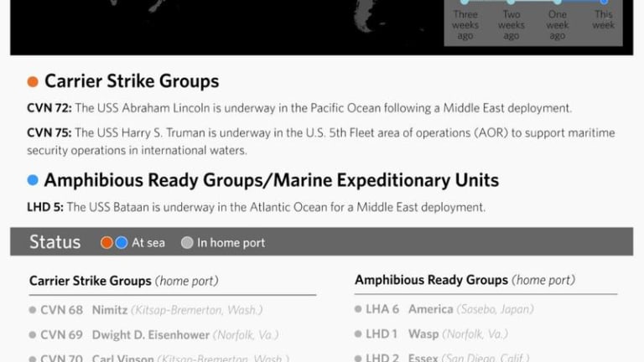Click the 'Status' bar title
The height and width of the screenshot is (362, 644).
click(x=55, y=242)
